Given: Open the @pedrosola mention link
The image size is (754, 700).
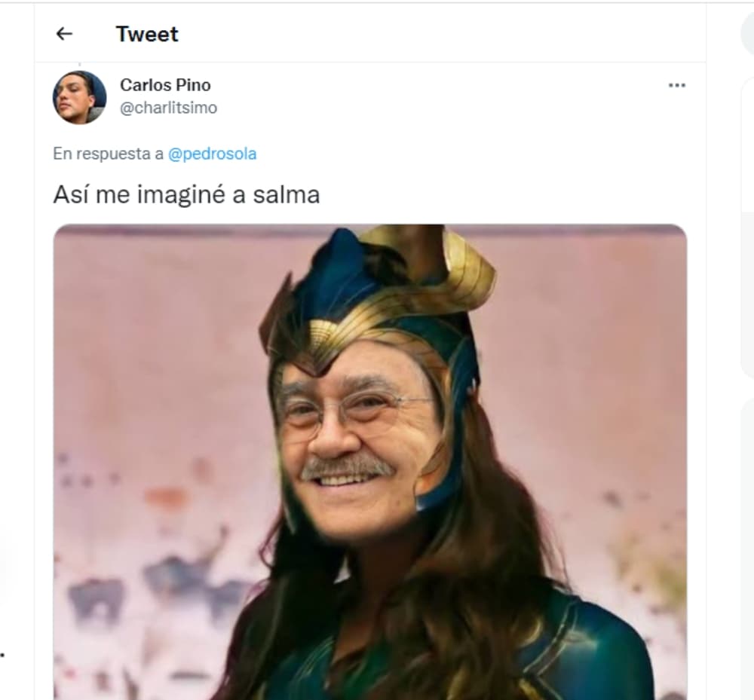Looking at the screenshot, I should point(212,154).
